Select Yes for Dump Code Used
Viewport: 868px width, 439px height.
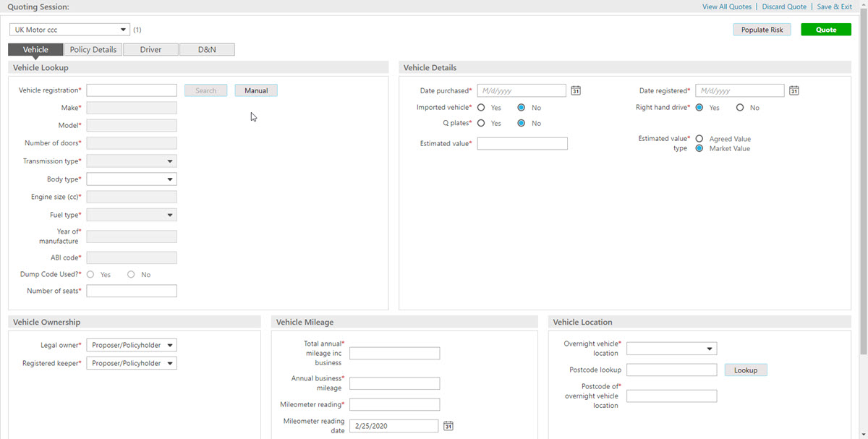pyautogui.click(x=90, y=275)
